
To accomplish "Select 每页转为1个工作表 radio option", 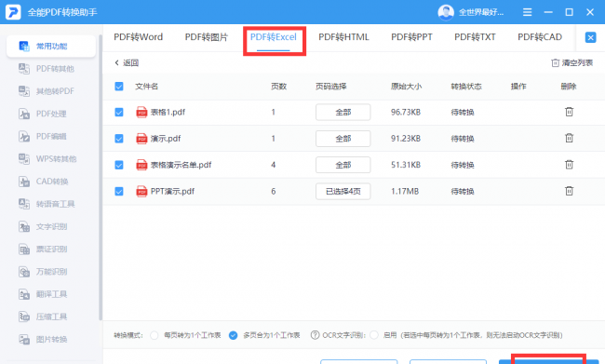I will 155,335.
